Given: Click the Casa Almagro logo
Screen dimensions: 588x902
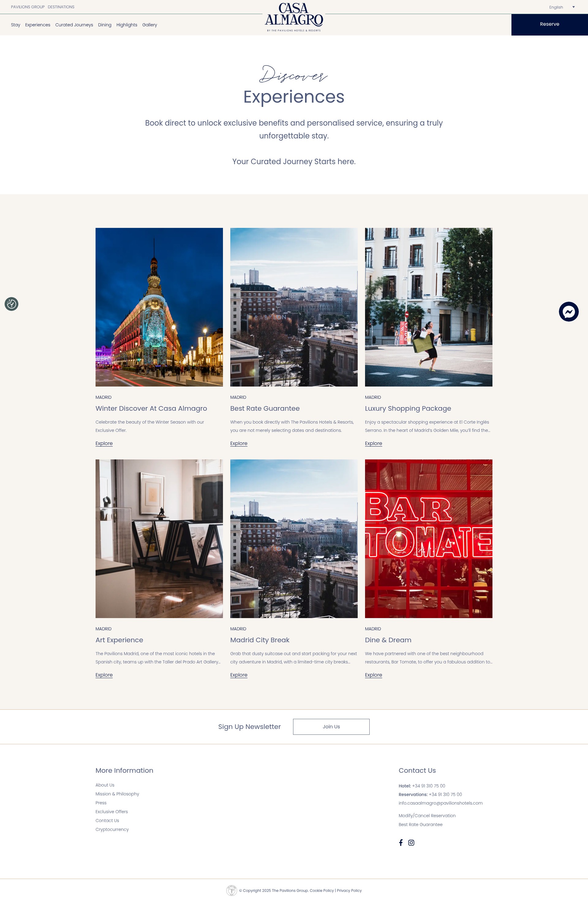Looking at the screenshot, I should coord(294,17).
